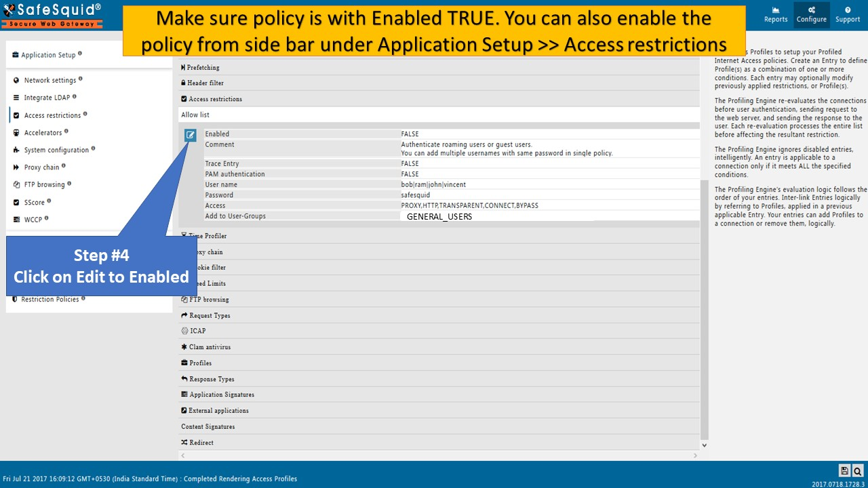868x488 pixels.
Task: Click the Accelerators sidebar icon
Action: (x=16, y=133)
